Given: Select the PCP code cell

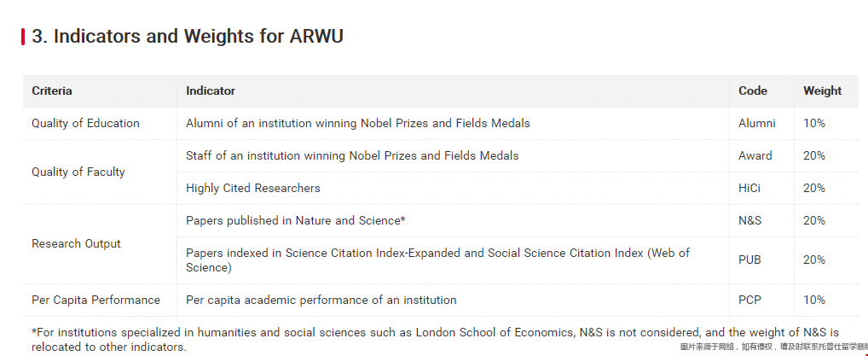Looking at the screenshot, I should coord(750,300).
